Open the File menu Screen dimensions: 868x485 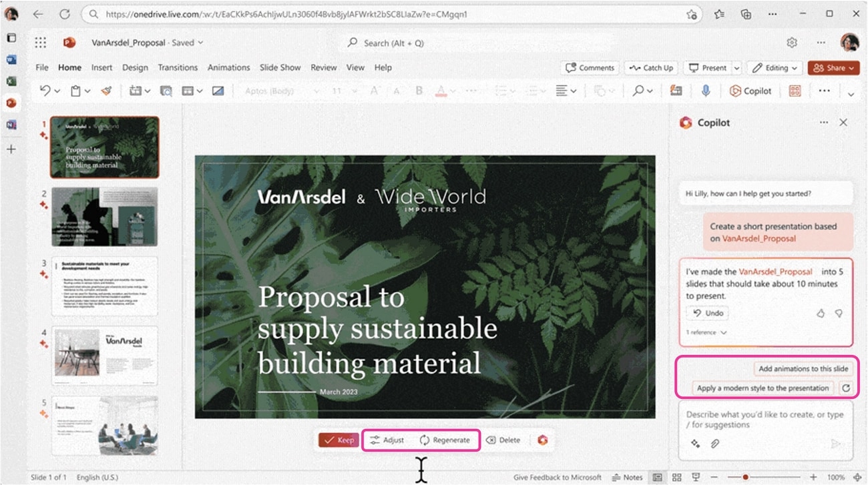pyautogui.click(x=42, y=67)
